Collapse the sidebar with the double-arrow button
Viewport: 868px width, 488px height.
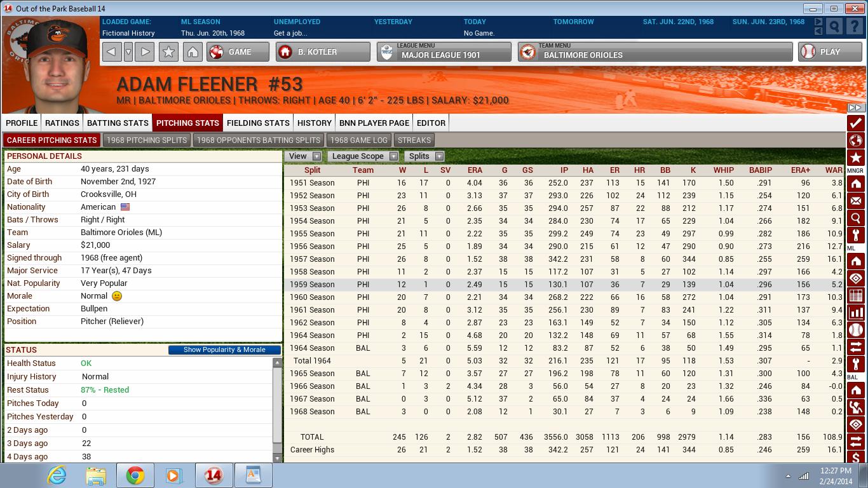tap(856, 108)
